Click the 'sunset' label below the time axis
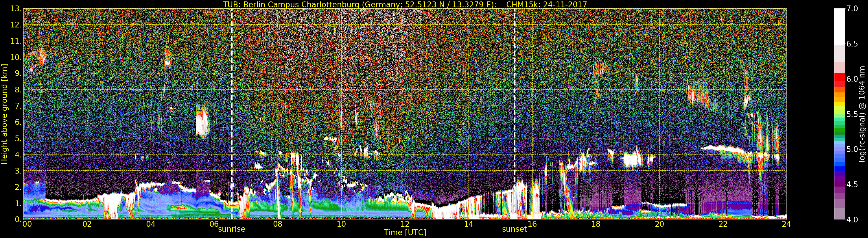Screen dimensions: 868x238 (x=514, y=229)
